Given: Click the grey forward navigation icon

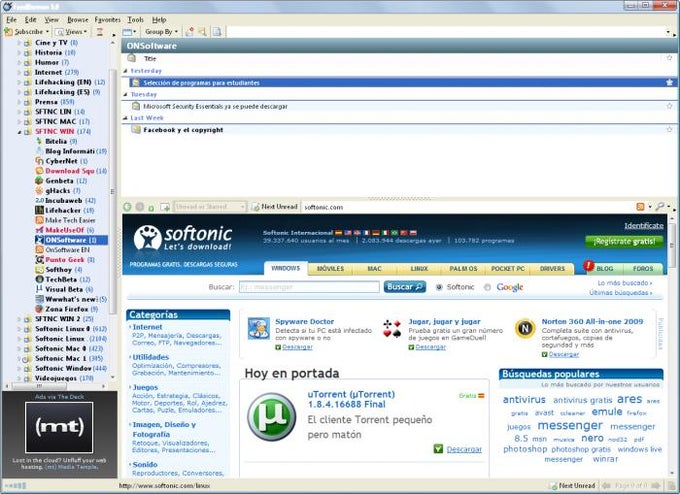Looking at the screenshot, I should (x=140, y=207).
